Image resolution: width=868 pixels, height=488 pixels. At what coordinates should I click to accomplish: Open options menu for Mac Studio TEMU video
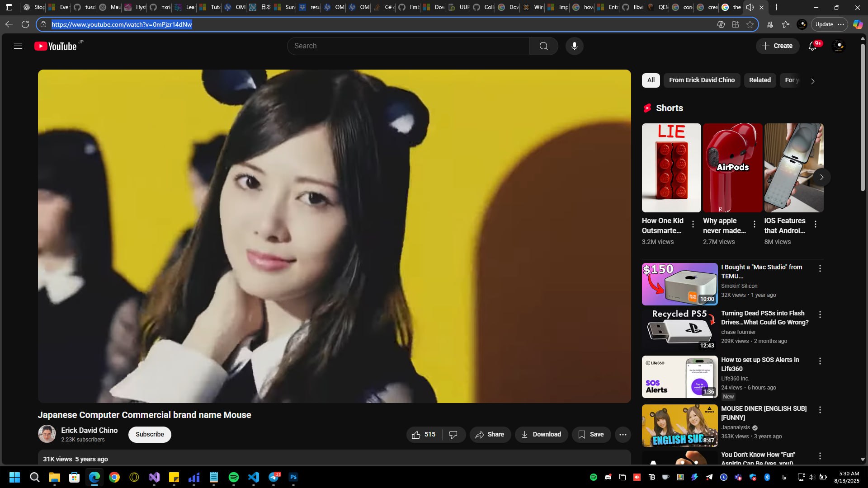coord(820,268)
